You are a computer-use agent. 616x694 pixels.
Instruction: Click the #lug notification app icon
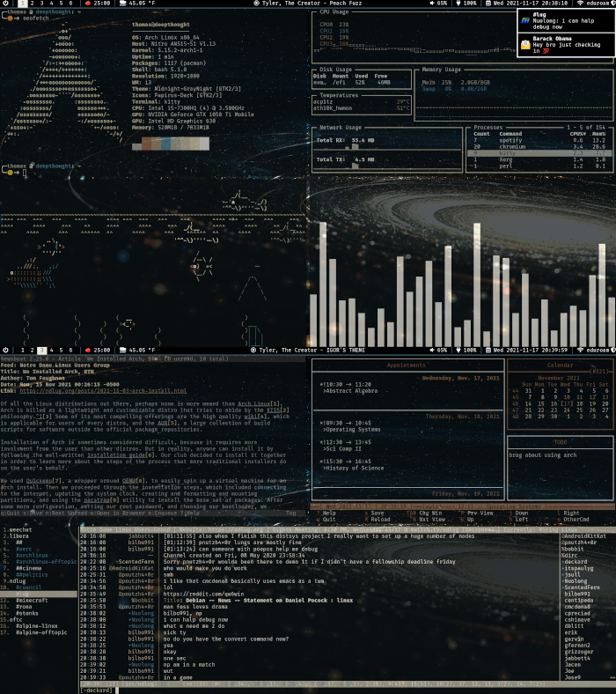[525, 21]
